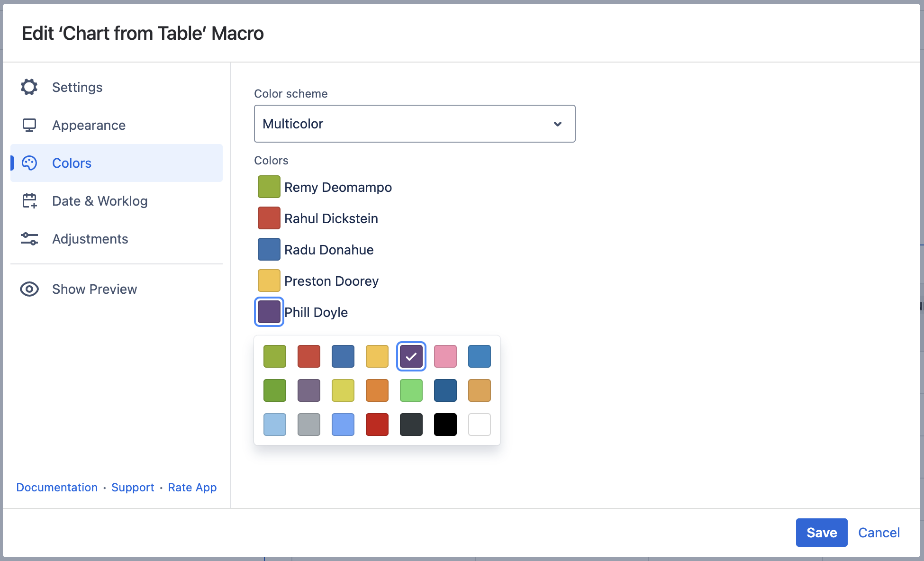Click the Save button
Screen dimensions: 924x561
tap(821, 533)
